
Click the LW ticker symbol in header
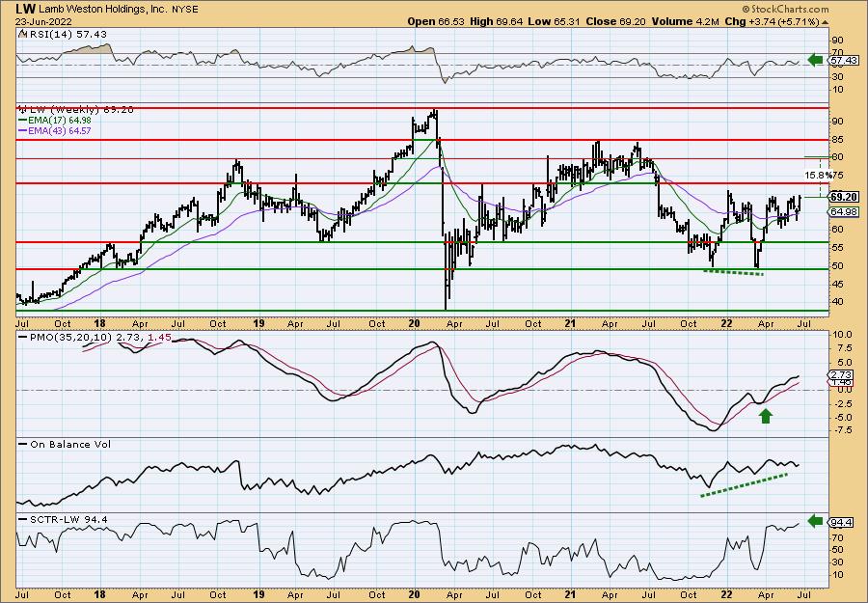click(26, 9)
